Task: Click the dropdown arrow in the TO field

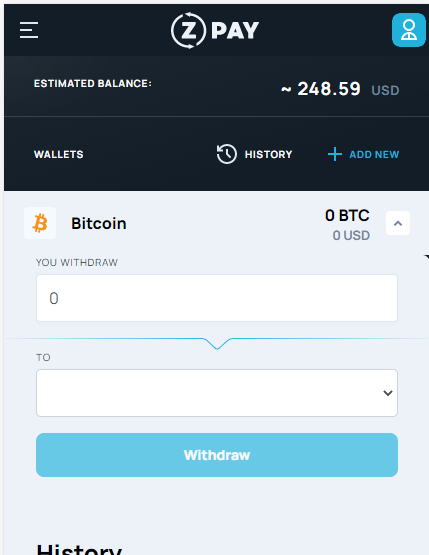Action: [x=388, y=393]
